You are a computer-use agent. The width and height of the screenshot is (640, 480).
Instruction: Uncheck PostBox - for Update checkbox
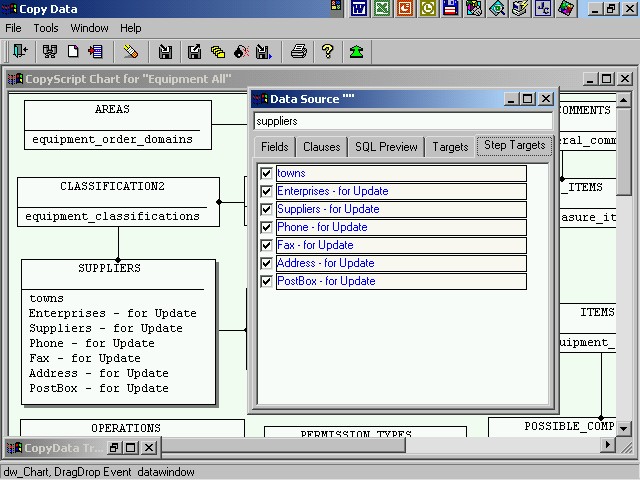(266, 281)
